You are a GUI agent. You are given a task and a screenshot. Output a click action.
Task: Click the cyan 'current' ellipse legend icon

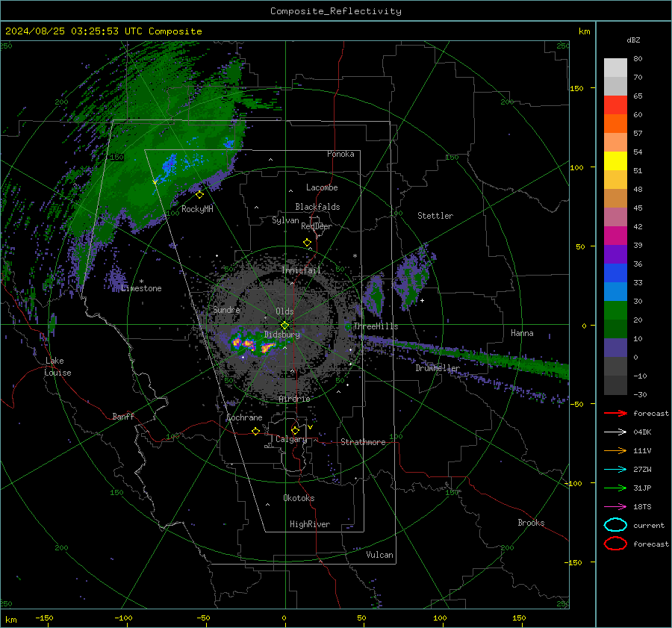click(x=615, y=525)
